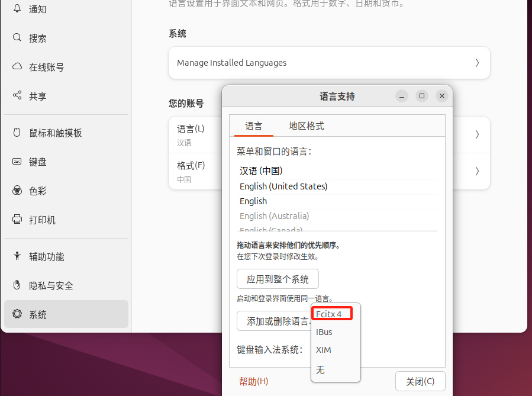Select English (United States) in language list

(283, 186)
